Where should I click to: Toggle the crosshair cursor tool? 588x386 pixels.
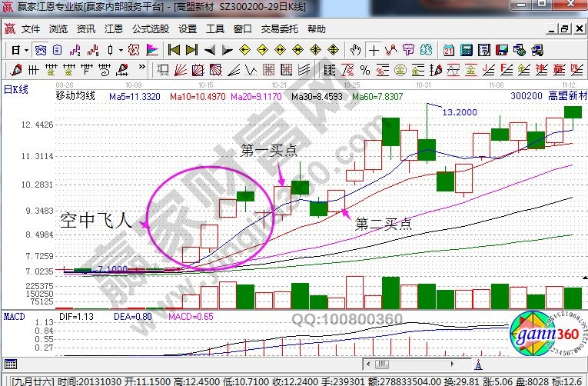[x=374, y=50]
